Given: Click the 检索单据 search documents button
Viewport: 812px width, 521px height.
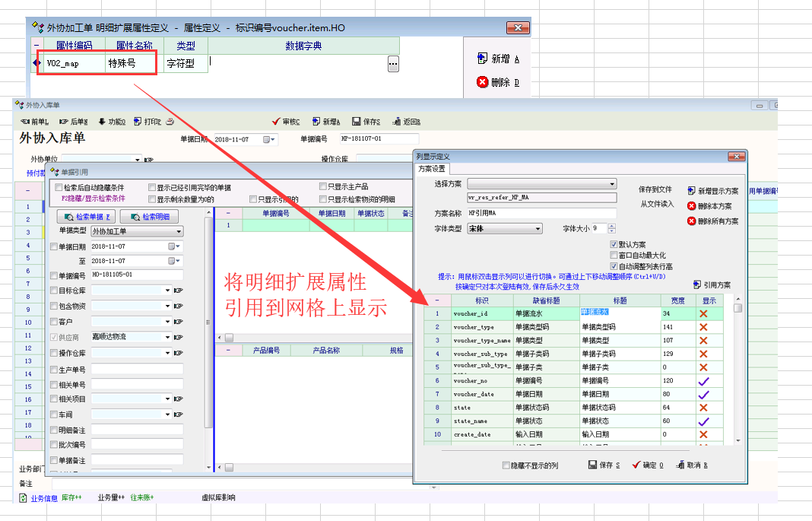Looking at the screenshot, I should (x=85, y=217).
